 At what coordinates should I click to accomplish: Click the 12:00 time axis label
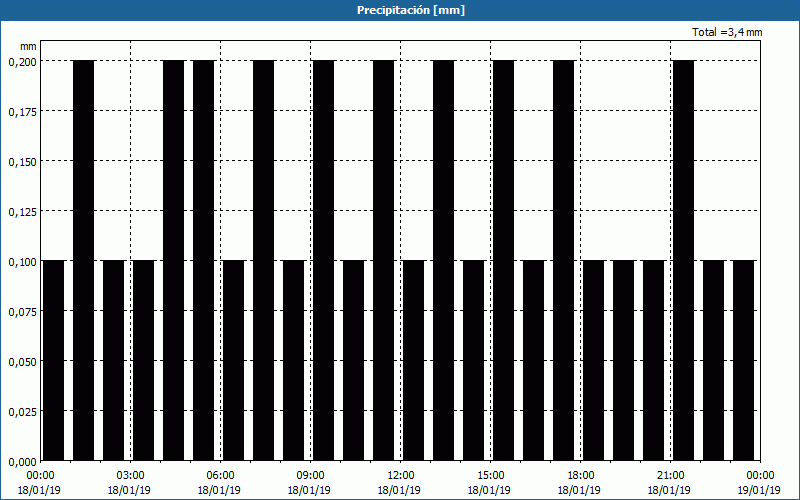coord(401,476)
